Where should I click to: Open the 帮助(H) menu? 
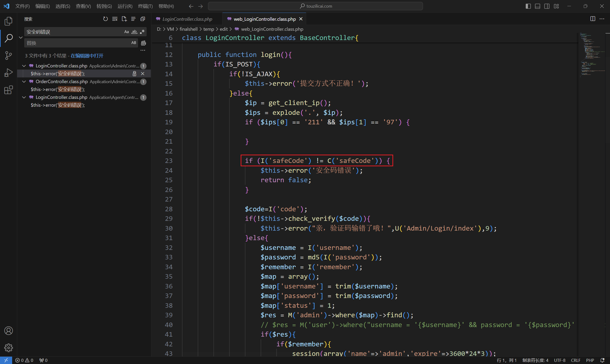tap(166, 6)
